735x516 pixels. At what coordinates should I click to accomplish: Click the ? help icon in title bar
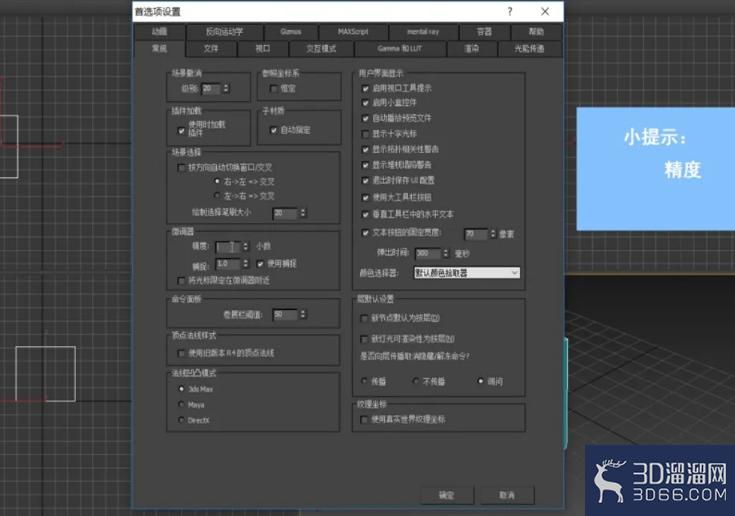[x=510, y=12]
